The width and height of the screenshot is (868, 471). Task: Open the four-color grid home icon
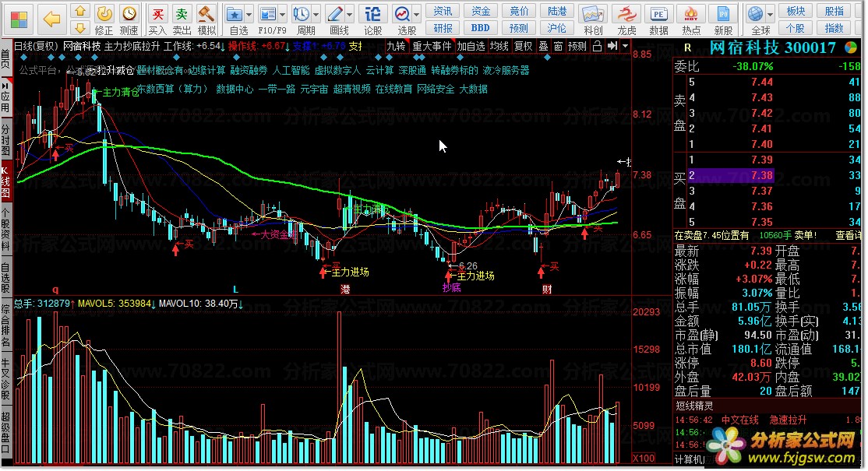(18, 19)
